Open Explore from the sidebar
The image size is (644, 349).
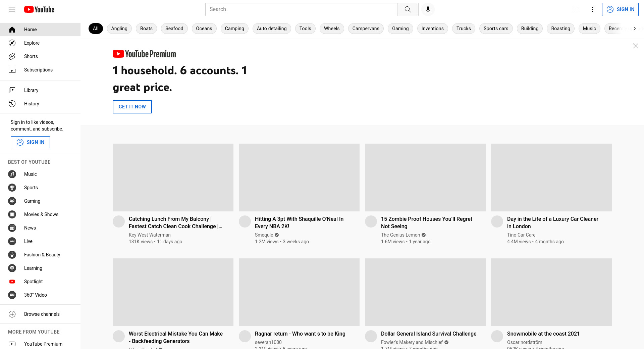click(x=40, y=43)
